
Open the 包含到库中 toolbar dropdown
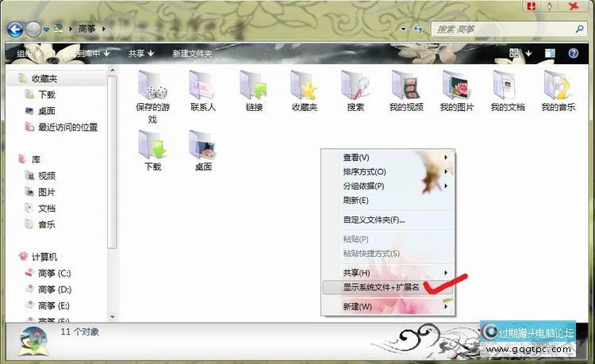(89, 53)
